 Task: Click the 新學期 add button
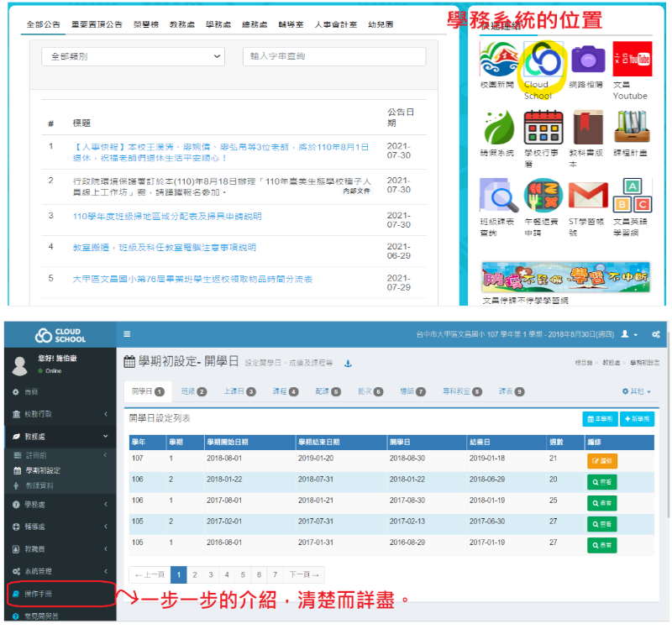(x=638, y=419)
